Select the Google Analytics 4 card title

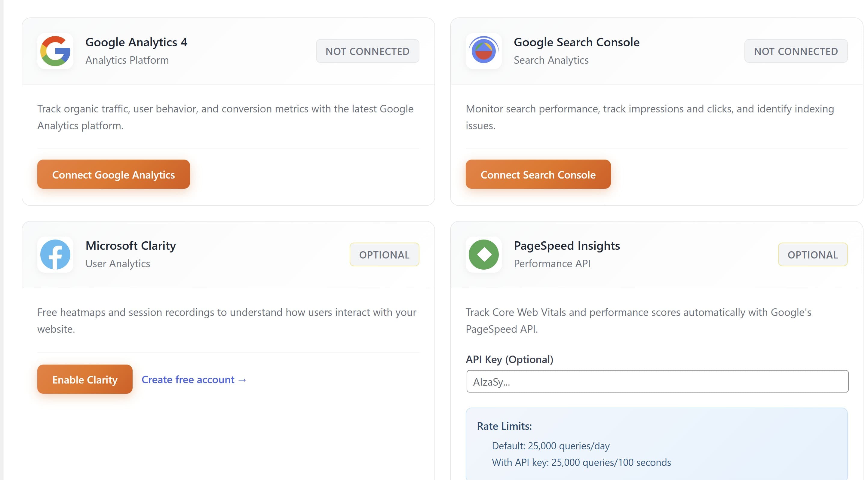[136, 42]
